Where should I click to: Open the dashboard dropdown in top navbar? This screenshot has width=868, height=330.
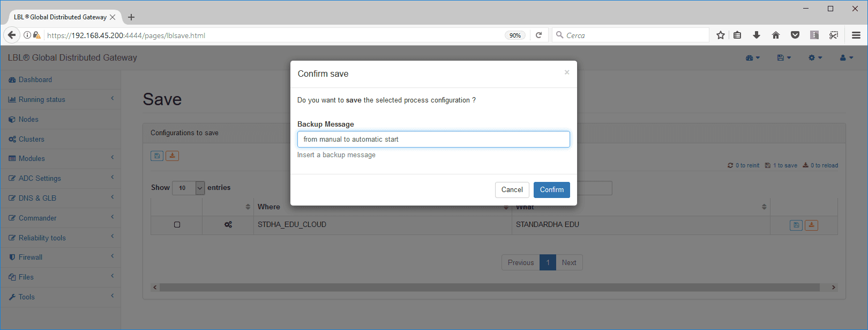752,58
